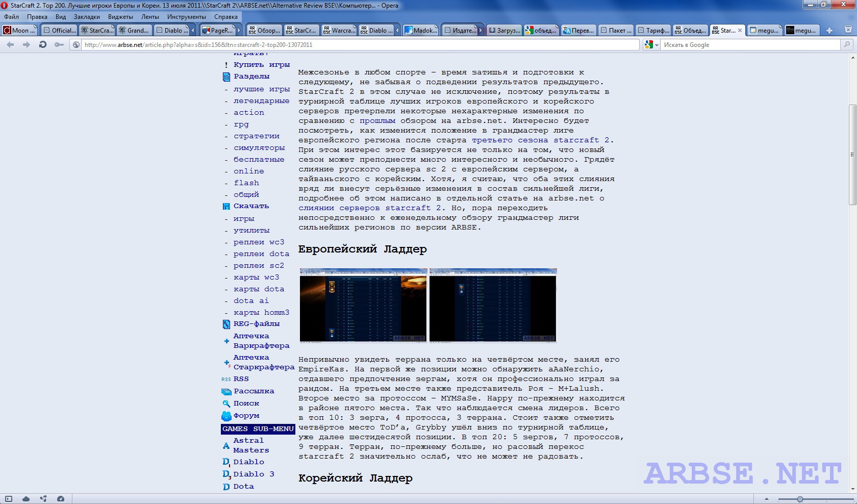Viewport: 857px width, 504px height.
Task: Expand the PageR... tab stack arrow
Action: (x=239, y=31)
